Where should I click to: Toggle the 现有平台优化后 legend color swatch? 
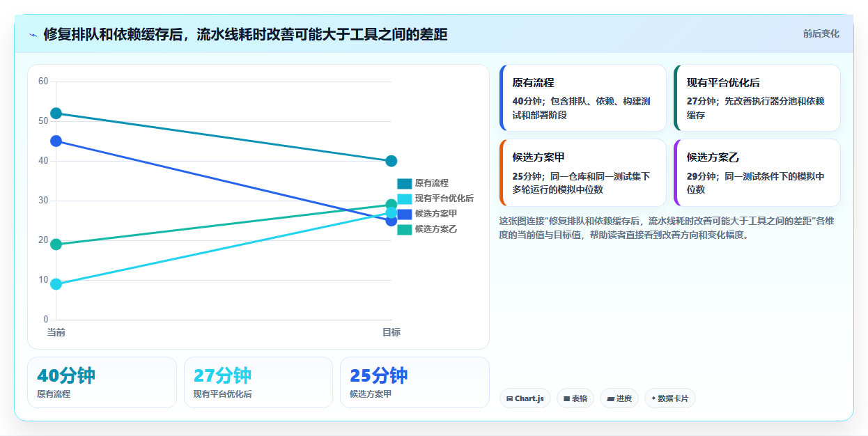[x=405, y=198]
